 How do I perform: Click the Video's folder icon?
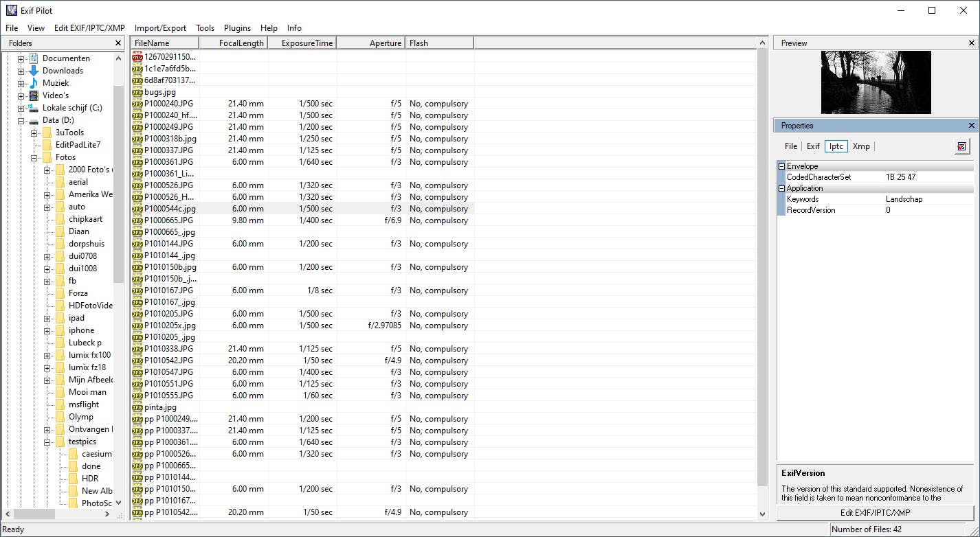tap(34, 95)
